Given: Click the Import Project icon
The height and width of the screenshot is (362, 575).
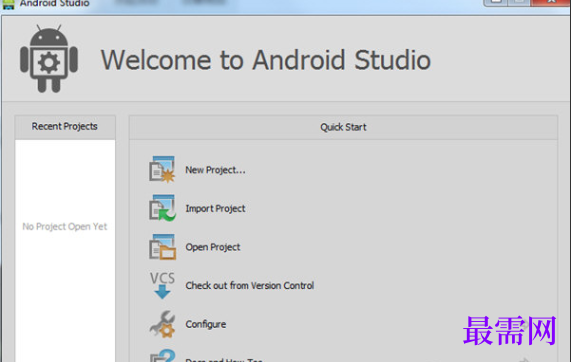Looking at the screenshot, I should pos(162,208).
